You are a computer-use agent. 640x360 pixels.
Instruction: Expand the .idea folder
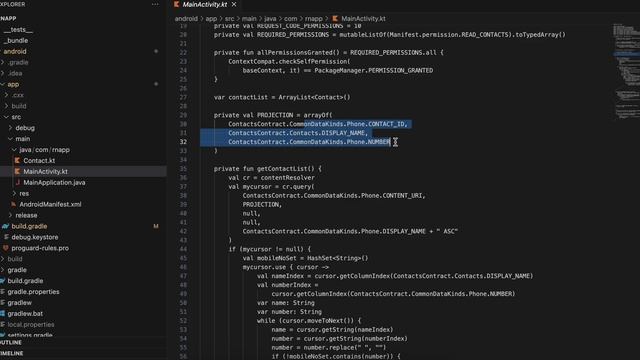pos(3,73)
